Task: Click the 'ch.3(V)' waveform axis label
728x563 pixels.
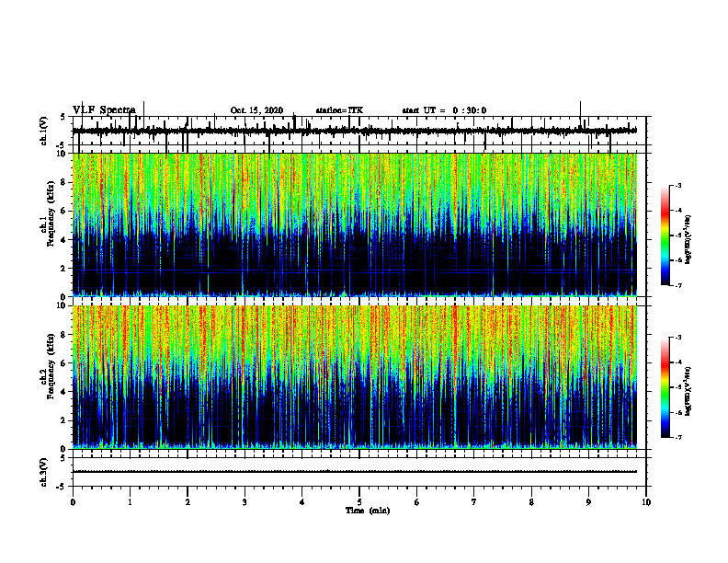Action: [44, 472]
